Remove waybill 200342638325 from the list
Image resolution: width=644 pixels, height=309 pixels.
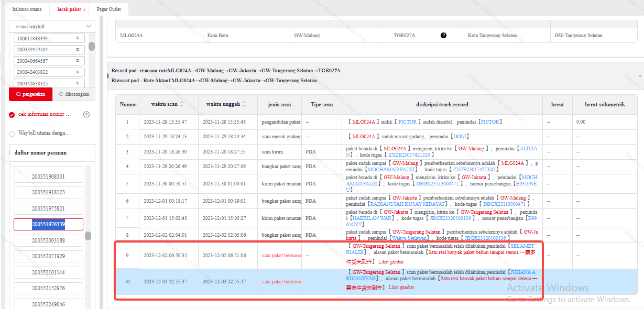pyautogui.click(x=78, y=83)
